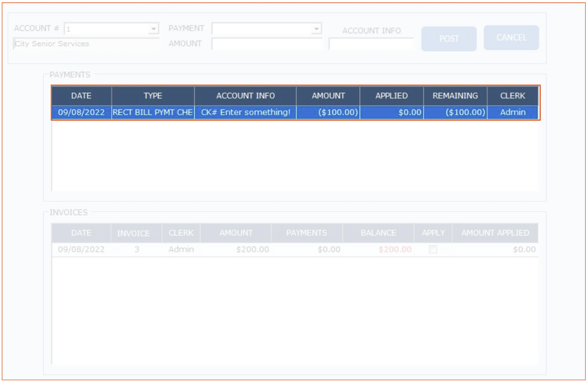Click the TYPE column header in Payments
The image size is (588, 382).
[x=153, y=96]
